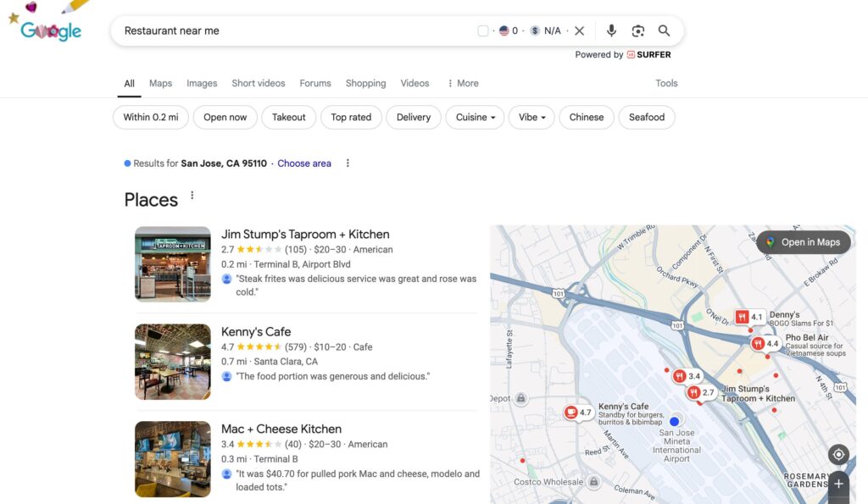Click the Pho Bel Air 4.4 map pin
This screenshot has width=868, height=504.
click(765, 344)
